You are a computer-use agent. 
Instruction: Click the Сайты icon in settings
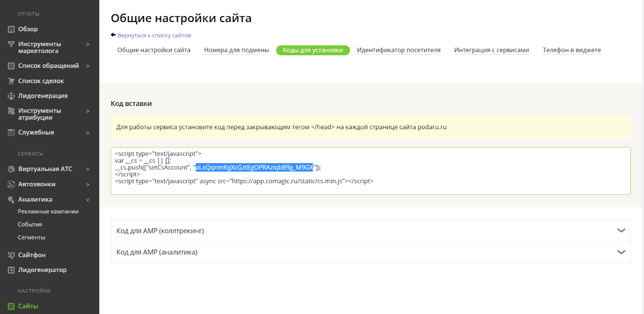(x=11, y=306)
